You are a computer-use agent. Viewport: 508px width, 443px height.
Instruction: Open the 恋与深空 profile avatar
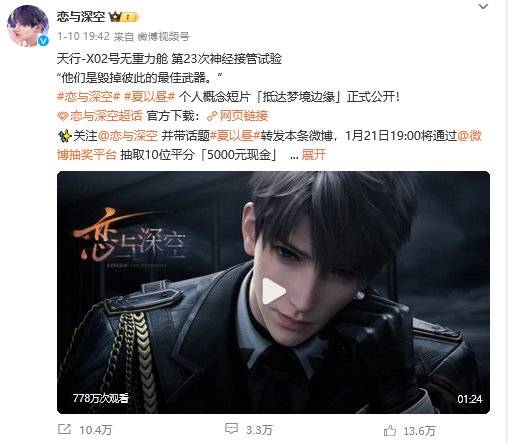(28, 26)
